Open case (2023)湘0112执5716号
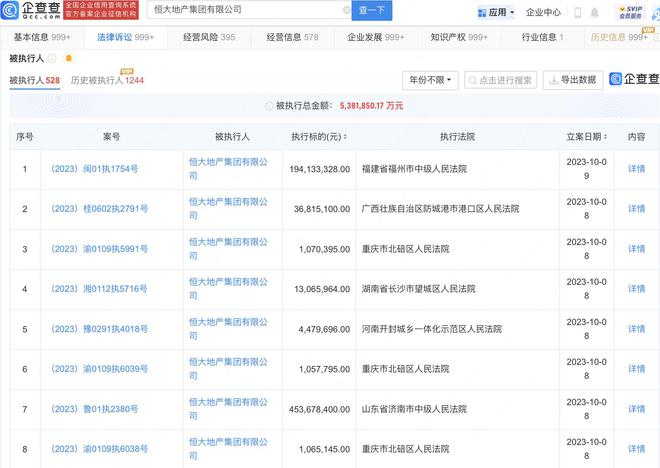 (x=99, y=289)
